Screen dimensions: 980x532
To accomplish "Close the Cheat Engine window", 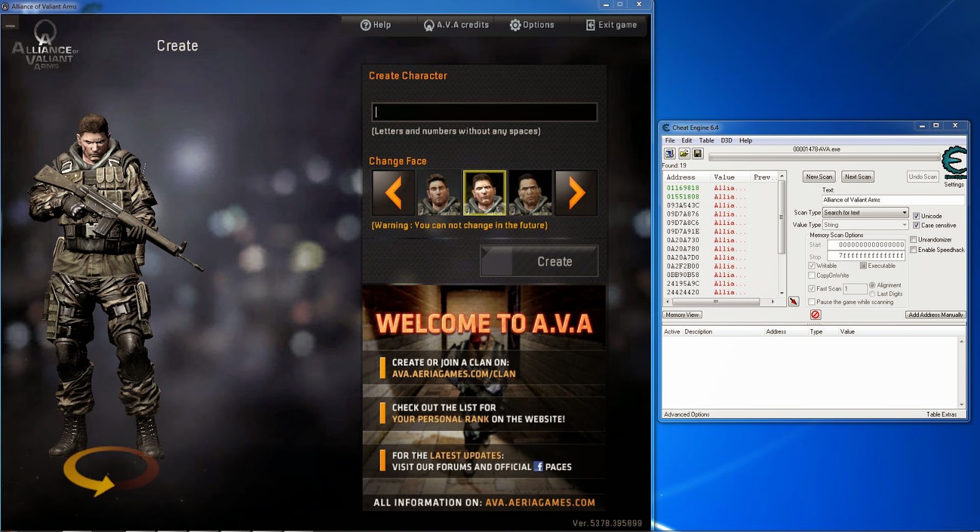I will pos(955,126).
